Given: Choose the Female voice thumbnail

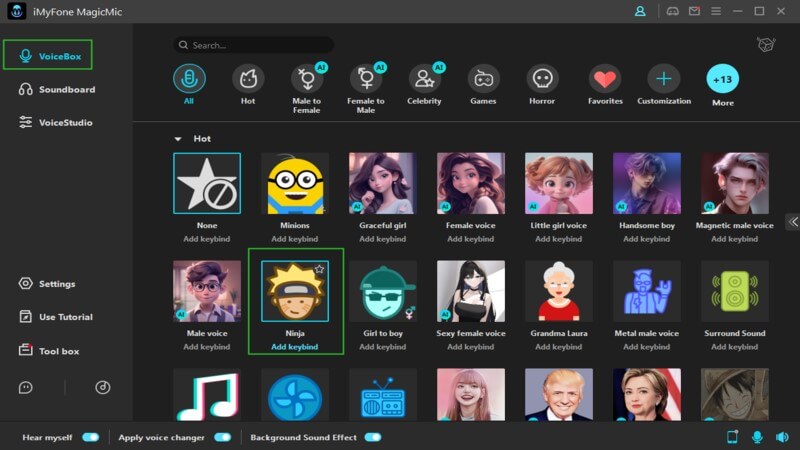Looking at the screenshot, I should click(x=471, y=183).
